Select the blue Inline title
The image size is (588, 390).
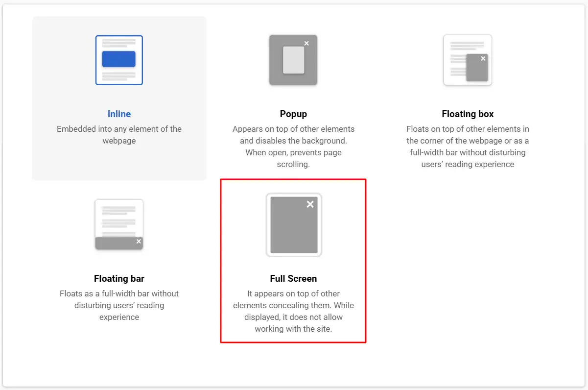tap(119, 114)
